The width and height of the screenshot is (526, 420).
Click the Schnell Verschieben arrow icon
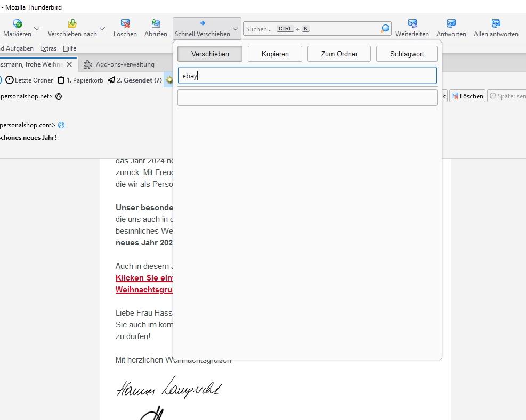[203, 23]
